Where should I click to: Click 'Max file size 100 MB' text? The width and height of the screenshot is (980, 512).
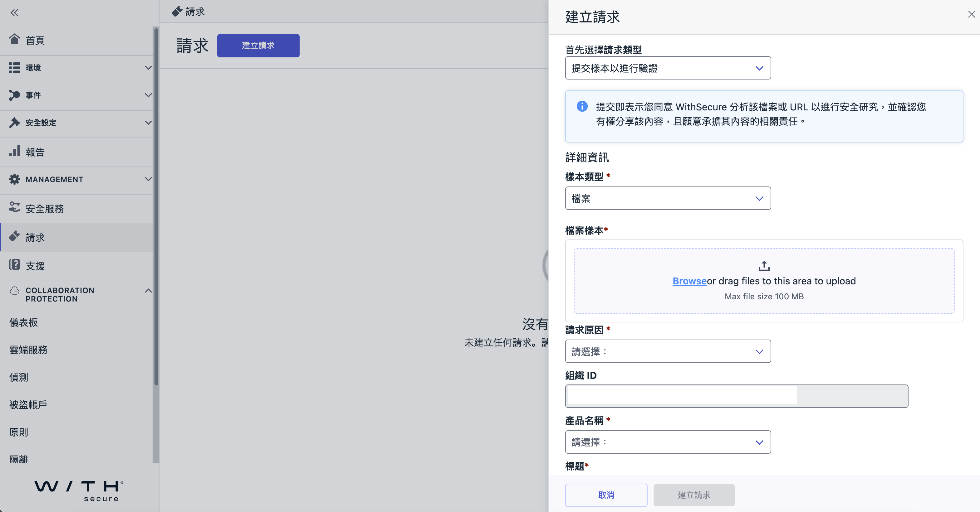pos(764,297)
